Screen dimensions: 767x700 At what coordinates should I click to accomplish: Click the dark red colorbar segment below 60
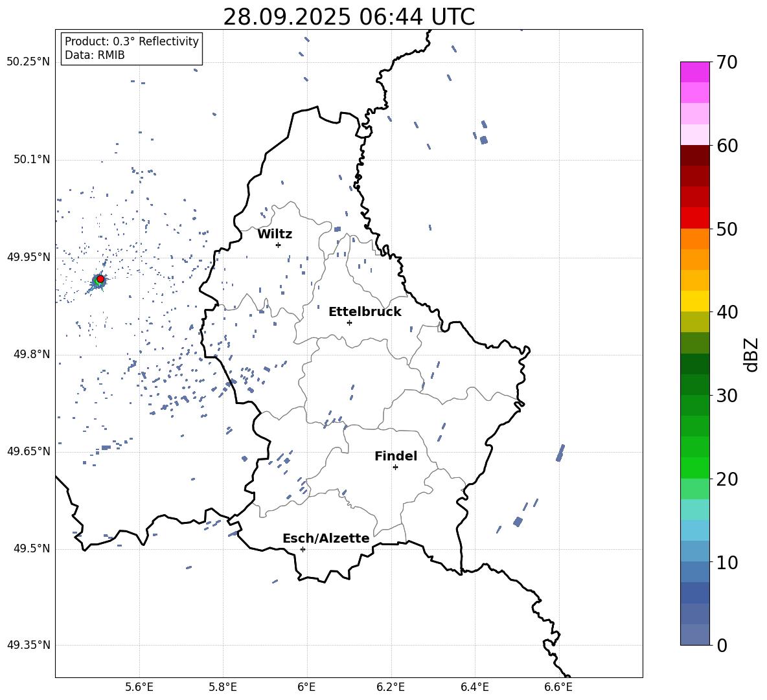point(694,155)
